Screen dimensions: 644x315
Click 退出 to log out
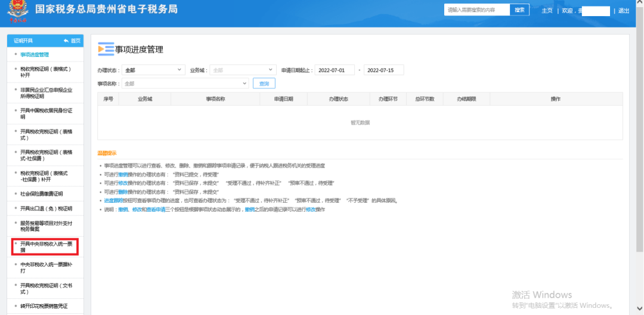coord(623,11)
